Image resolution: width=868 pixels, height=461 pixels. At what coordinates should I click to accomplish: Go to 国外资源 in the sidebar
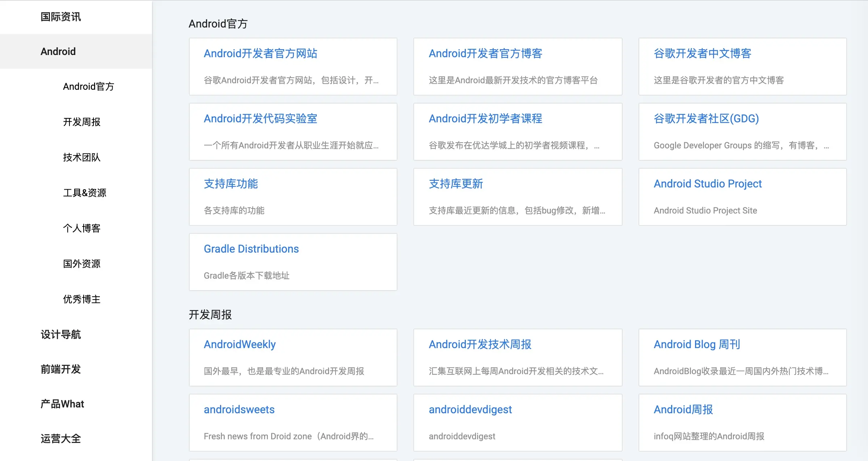[x=81, y=264]
